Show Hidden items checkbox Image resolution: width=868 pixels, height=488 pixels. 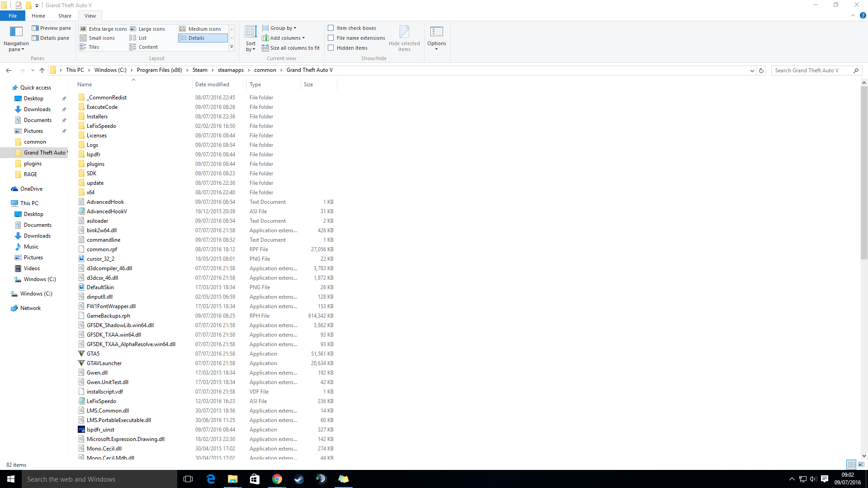tap(331, 48)
